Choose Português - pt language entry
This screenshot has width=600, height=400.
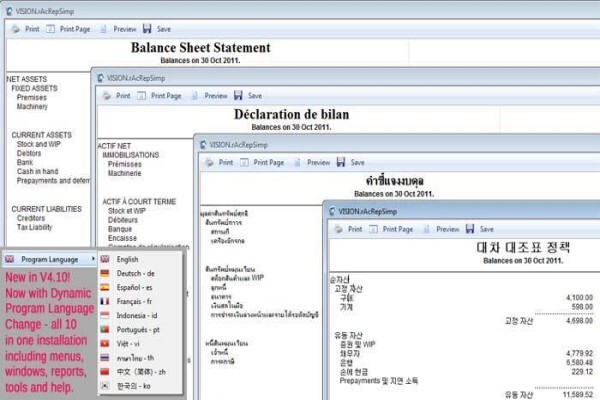coord(140,330)
